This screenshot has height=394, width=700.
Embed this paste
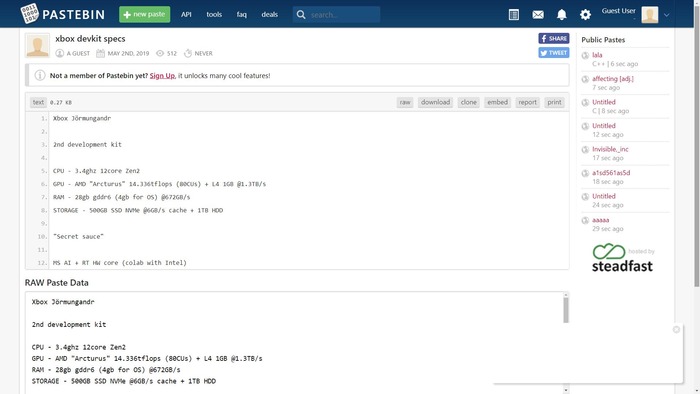click(497, 102)
